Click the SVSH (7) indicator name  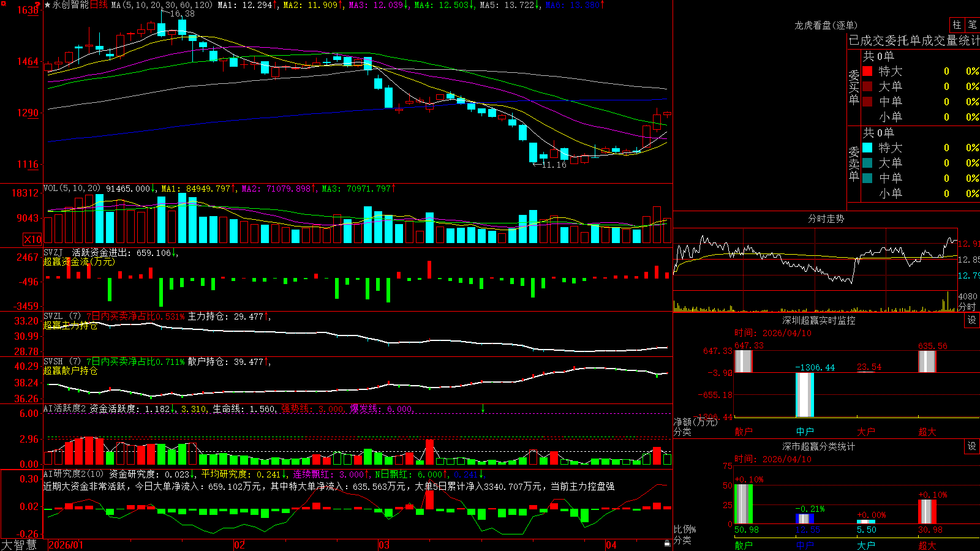coord(62,362)
